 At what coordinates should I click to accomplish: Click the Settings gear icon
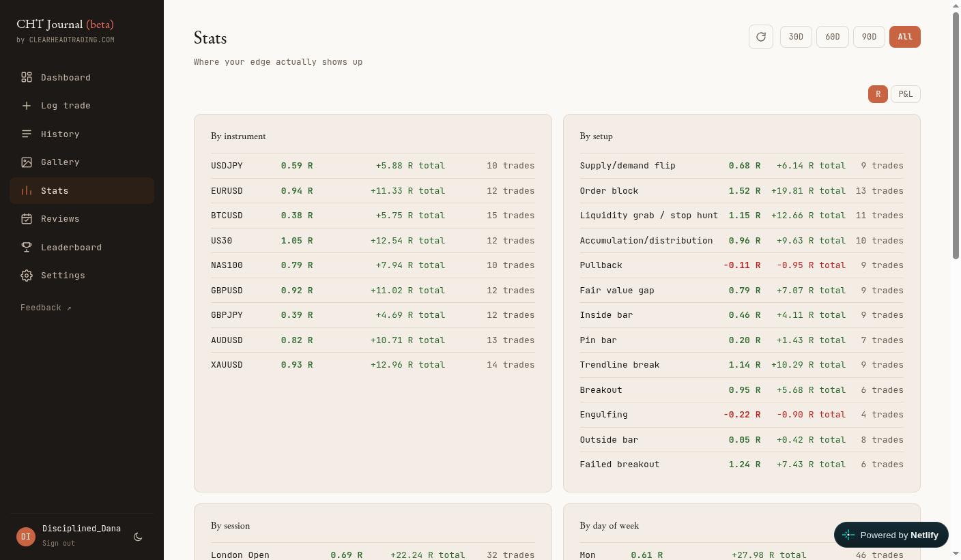click(27, 276)
